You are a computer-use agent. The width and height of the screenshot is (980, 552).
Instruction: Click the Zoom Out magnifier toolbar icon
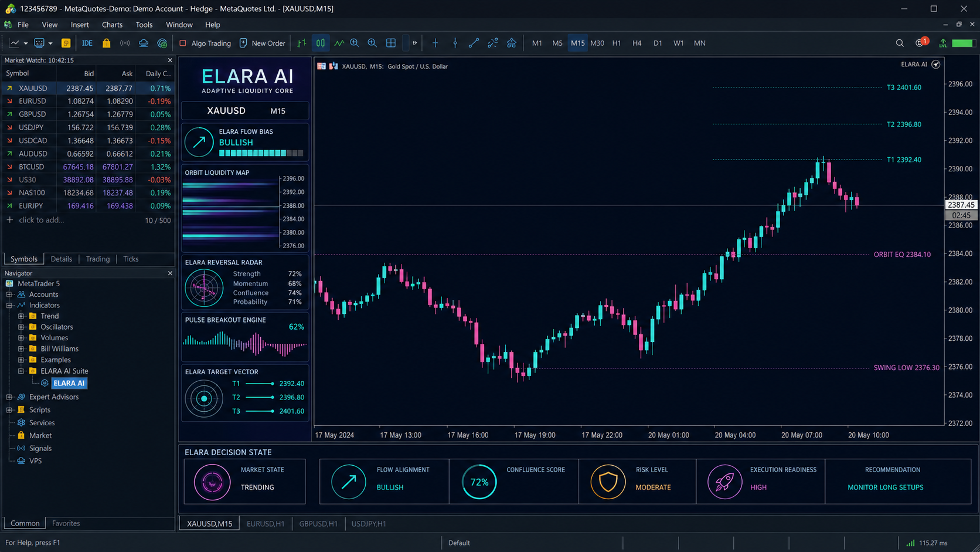click(372, 43)
